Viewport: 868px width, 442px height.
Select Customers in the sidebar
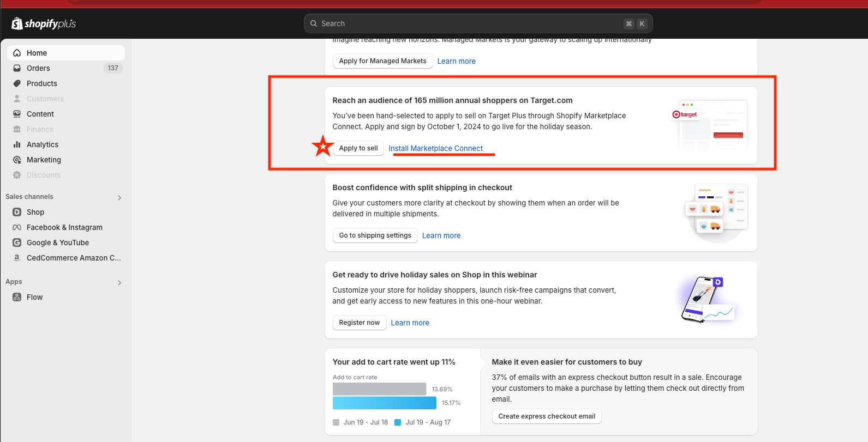[66, 99]
